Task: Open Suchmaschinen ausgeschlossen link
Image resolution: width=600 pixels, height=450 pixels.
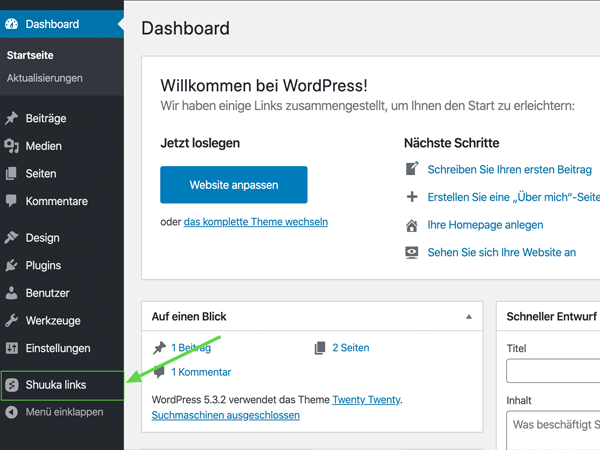Action: tap(225, 415)
